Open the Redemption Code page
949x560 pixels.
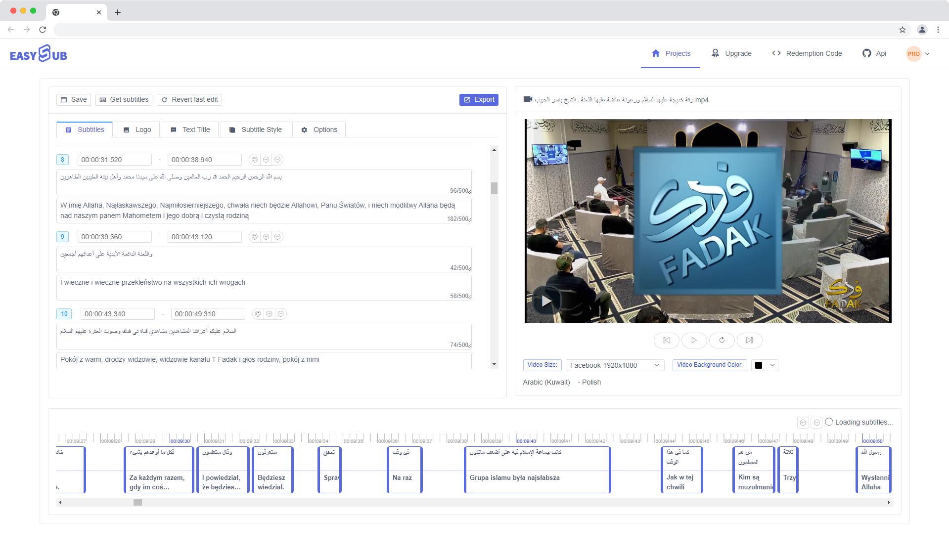pos(807,53)
